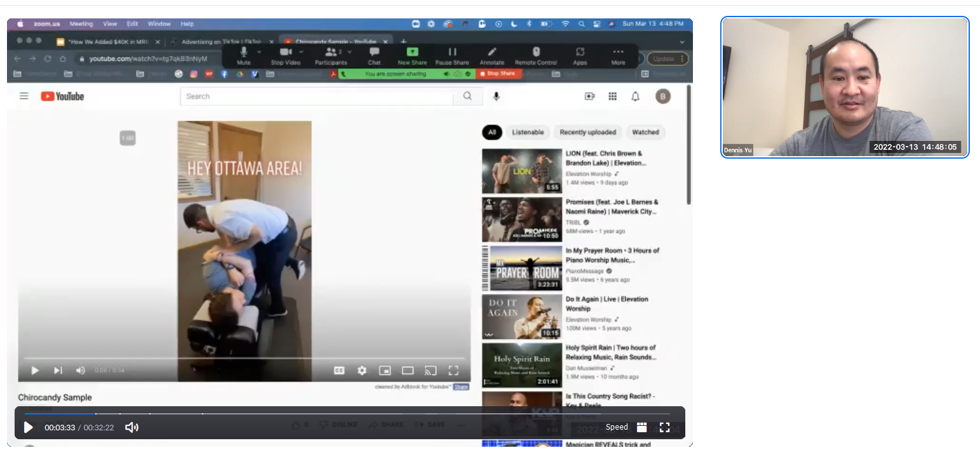Show YouTube notifications bell
980x450 pixels.
point(636,96)
